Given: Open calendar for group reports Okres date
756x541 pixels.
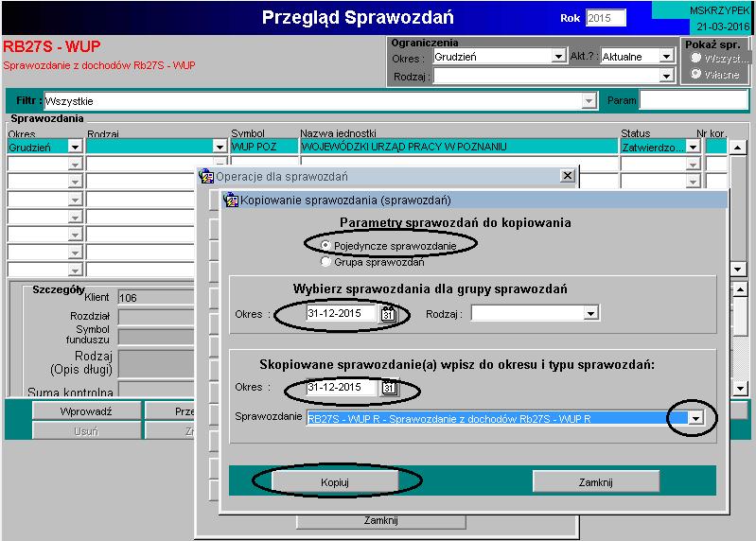Looking at the screenshot, I should 388,314.
